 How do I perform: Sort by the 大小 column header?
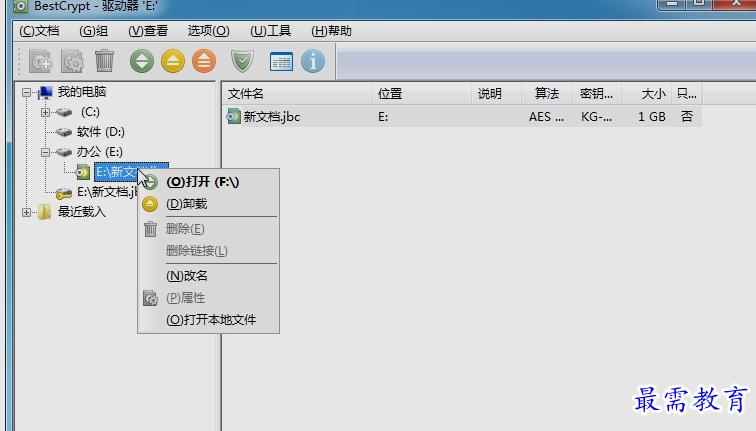[x=647, y=94]
